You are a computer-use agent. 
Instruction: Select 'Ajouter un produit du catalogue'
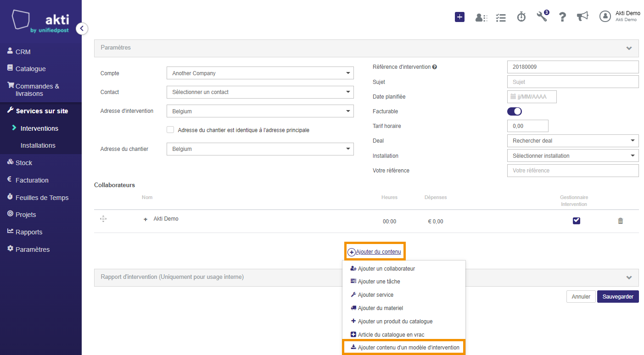click(x=404, y=321)
